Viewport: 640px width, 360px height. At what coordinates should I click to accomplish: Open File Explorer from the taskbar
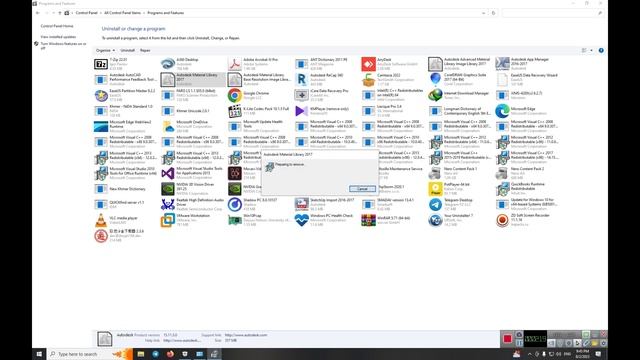pyautogui.click(x=141, y=354)
